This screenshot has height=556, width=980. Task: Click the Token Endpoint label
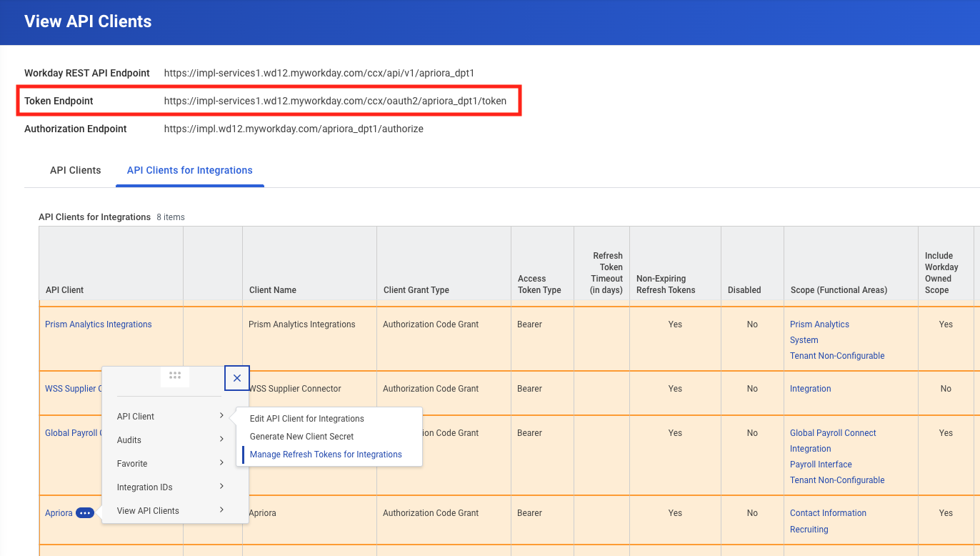point(59,101)
